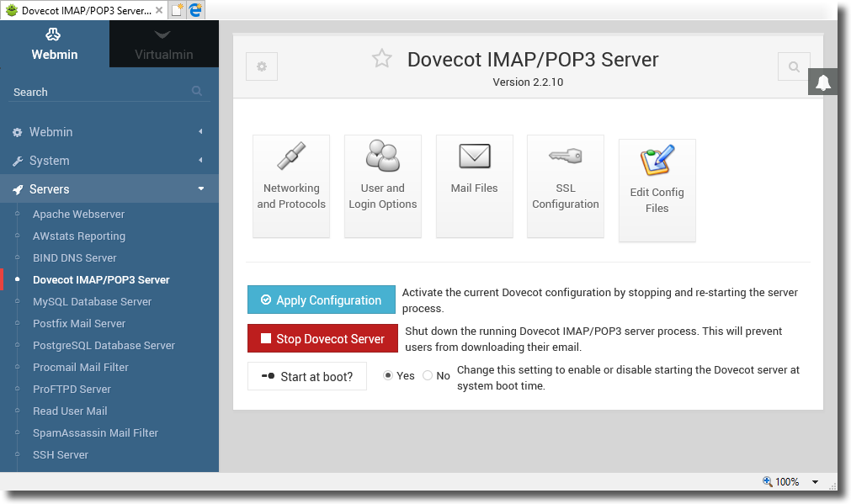Click the search magnifier button in header
Screen dimensions: 851x504
click(x=794, y=66)
